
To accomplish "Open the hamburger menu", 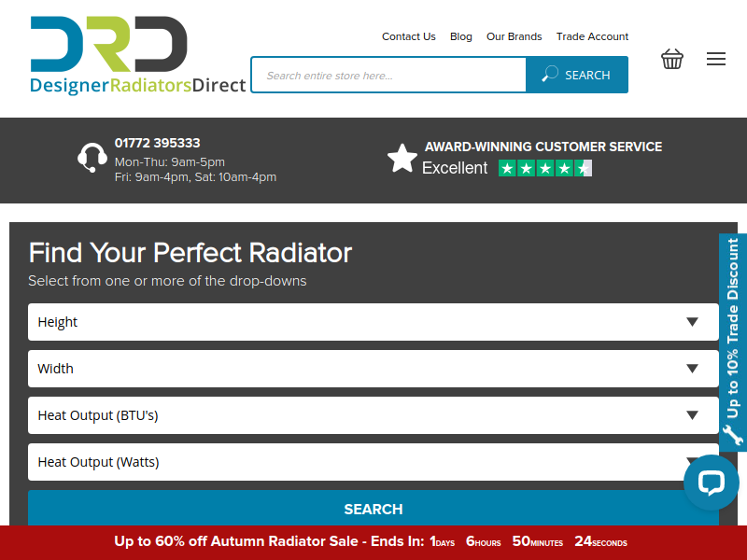I will [716, 59].
